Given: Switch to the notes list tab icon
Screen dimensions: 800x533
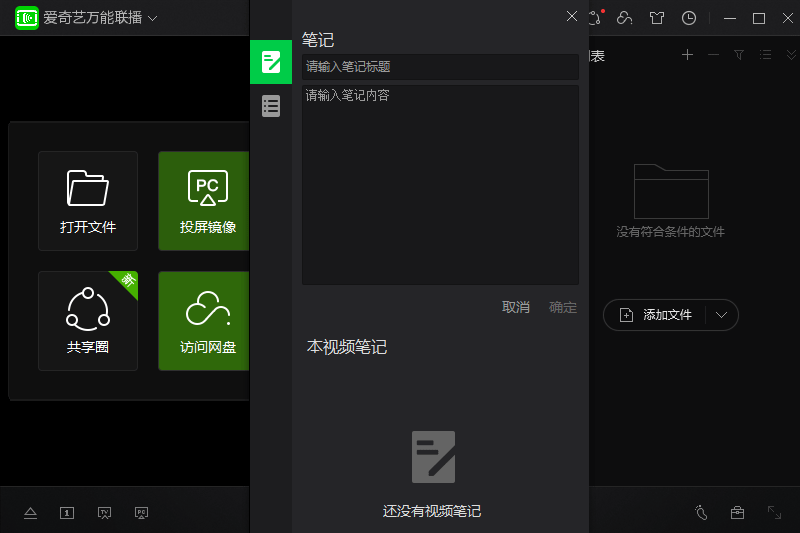Looking at the screenshot, I should 271,106.
